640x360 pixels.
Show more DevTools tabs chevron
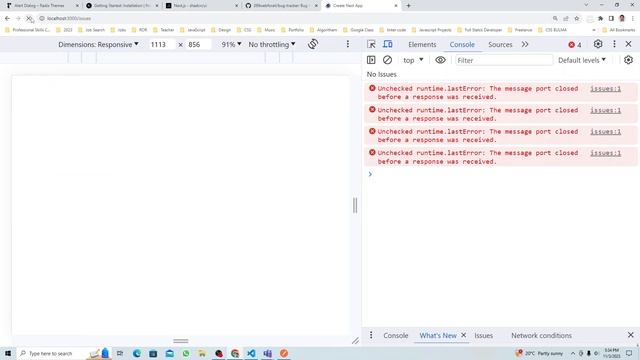pyautogui.click(x=525, y=44)
